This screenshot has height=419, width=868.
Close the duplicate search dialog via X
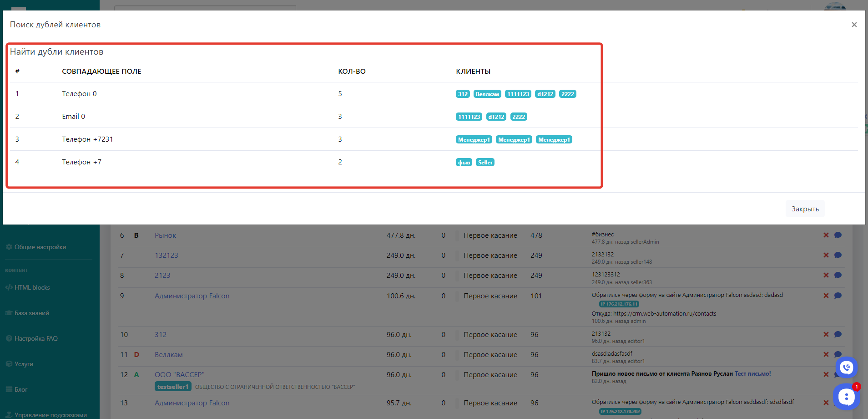point(854,25)
